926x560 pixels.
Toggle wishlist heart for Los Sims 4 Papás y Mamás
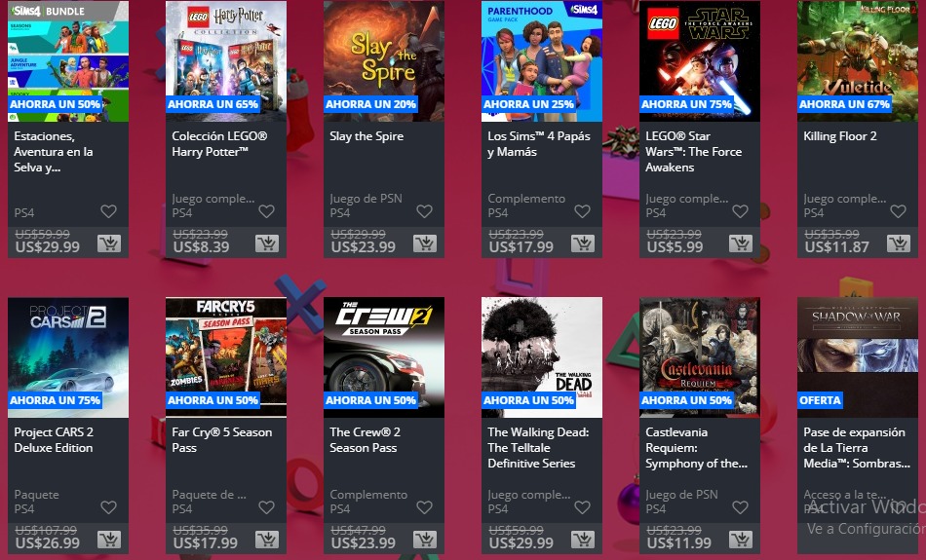582,211
